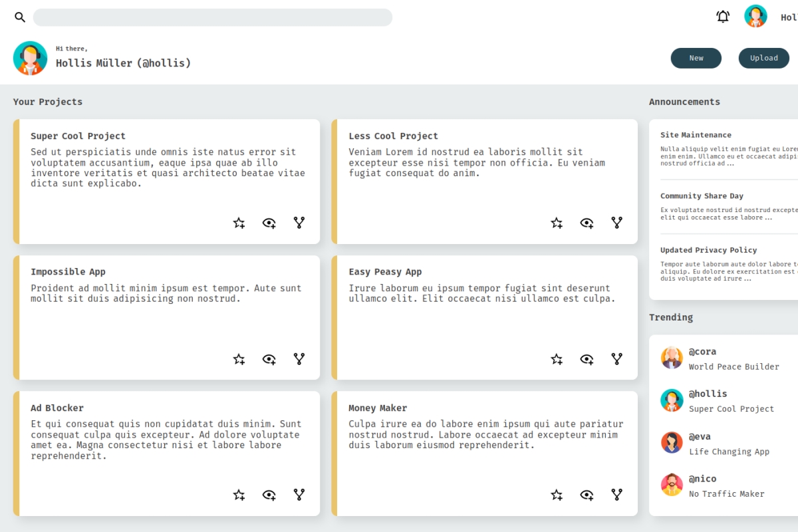Star the Super Cool Project
This screenshot has height=532, width=798.
(x=239, y=223)
